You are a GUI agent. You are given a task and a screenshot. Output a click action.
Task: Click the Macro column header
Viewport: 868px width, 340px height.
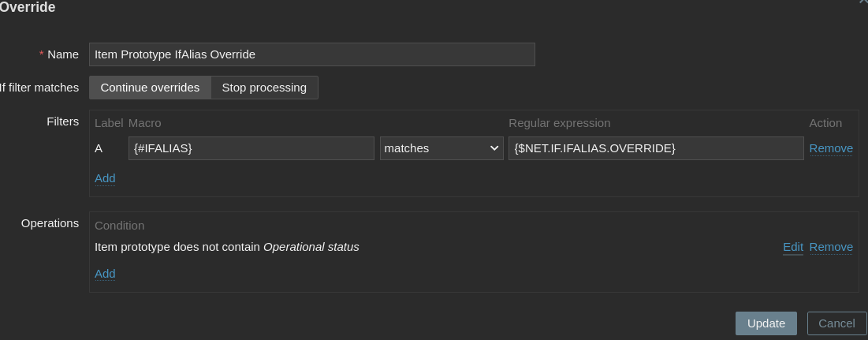point(144,123)
